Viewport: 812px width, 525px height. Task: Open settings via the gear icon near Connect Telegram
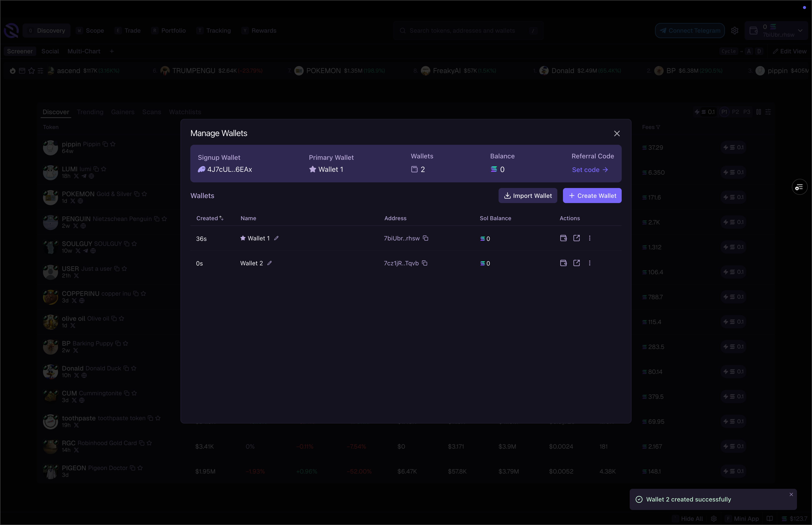pyautogui.click(x=735, y=30)
